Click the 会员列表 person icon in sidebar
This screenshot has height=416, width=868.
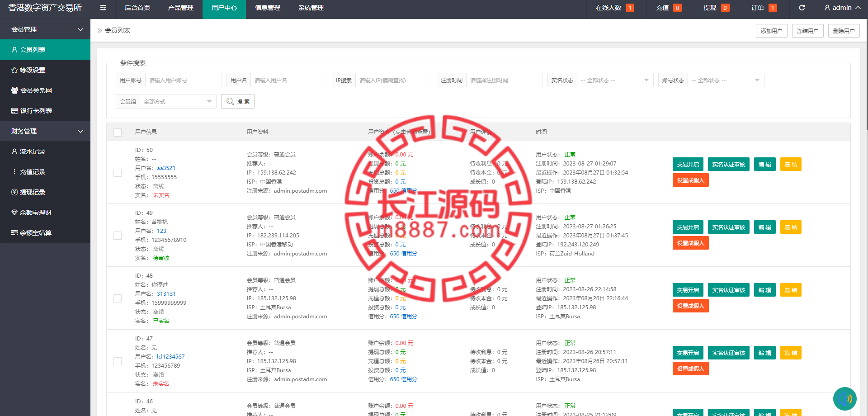point(14,50)
